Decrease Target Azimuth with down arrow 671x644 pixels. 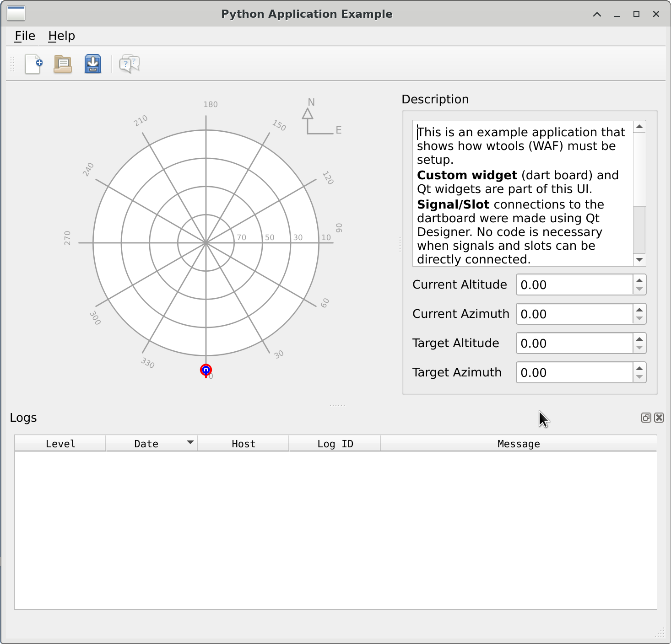(639, 377)
